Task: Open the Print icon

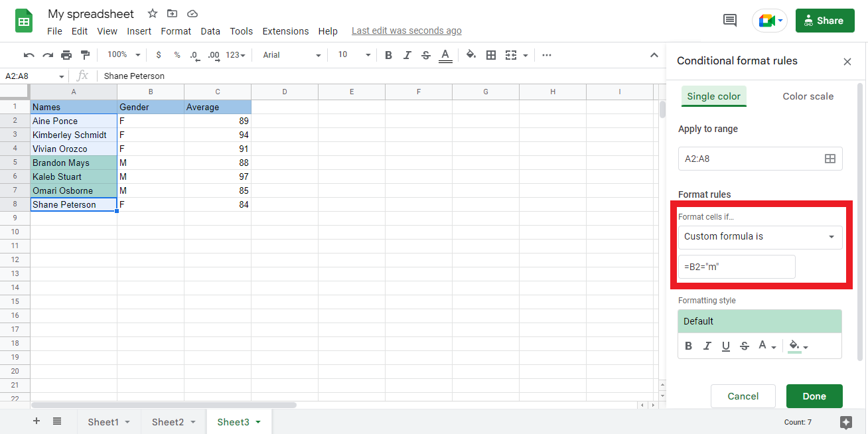Action: [66, 54]
